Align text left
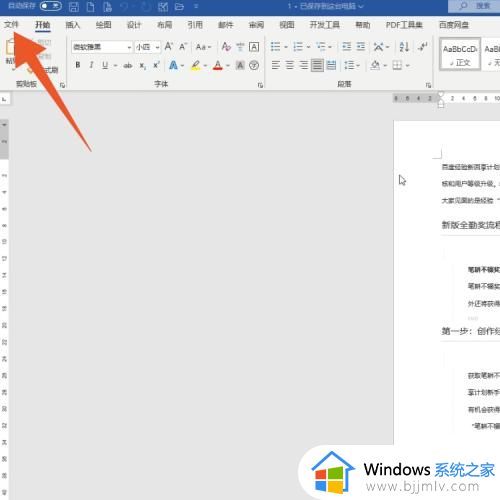500x500 pixels. [x=275, y=65]
